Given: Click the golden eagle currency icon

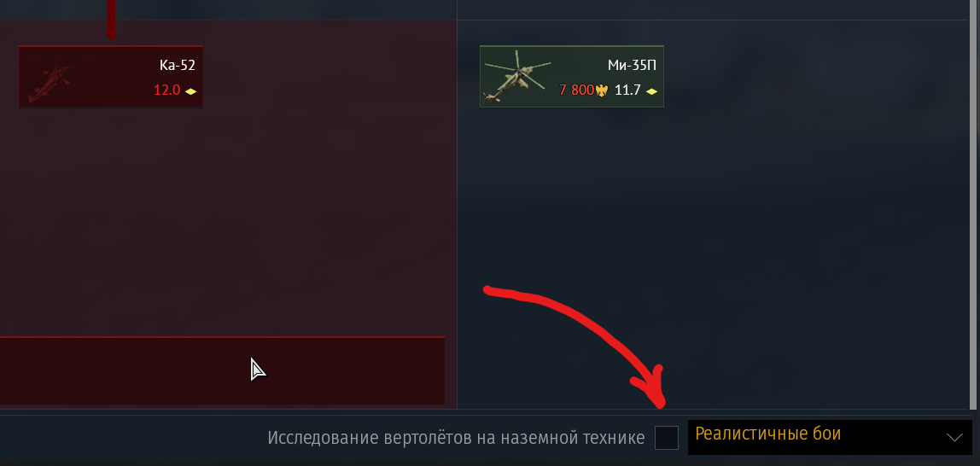Looking at the screenshot, I should point(602,90).
